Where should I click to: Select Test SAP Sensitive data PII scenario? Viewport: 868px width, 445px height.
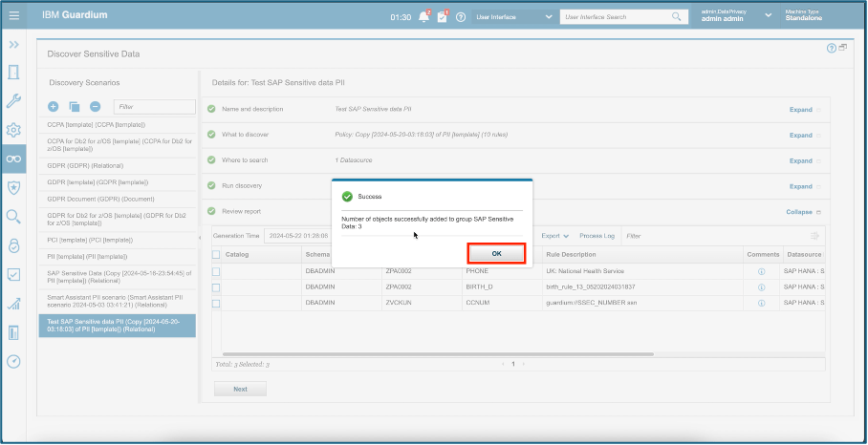pyautogui.click(x=118, y=326)
